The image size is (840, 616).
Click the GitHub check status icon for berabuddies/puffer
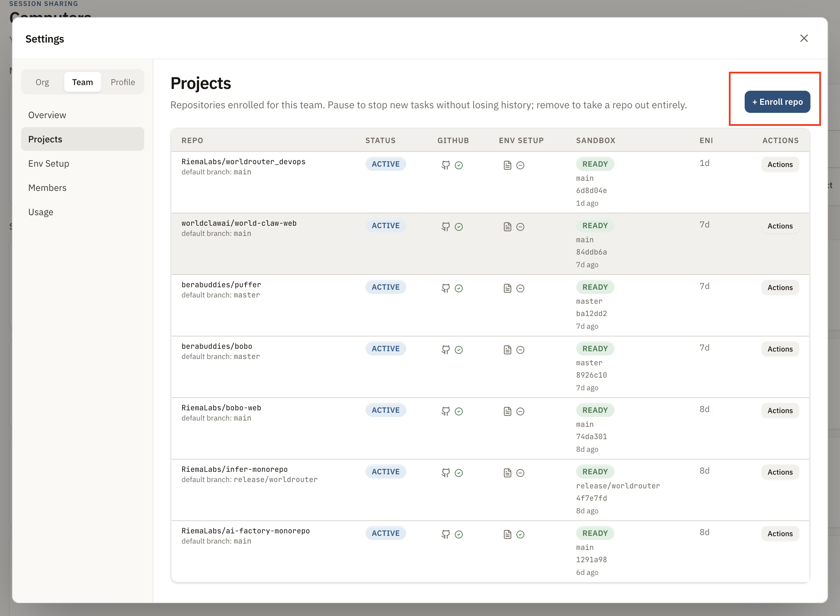[x=459, y=288]
